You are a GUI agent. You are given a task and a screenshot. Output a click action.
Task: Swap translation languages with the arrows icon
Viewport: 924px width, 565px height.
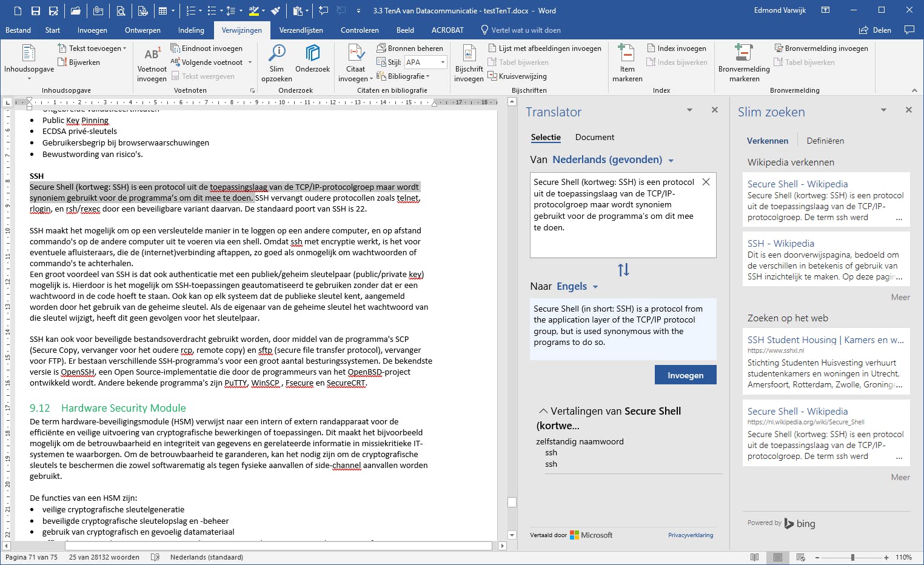623,270
